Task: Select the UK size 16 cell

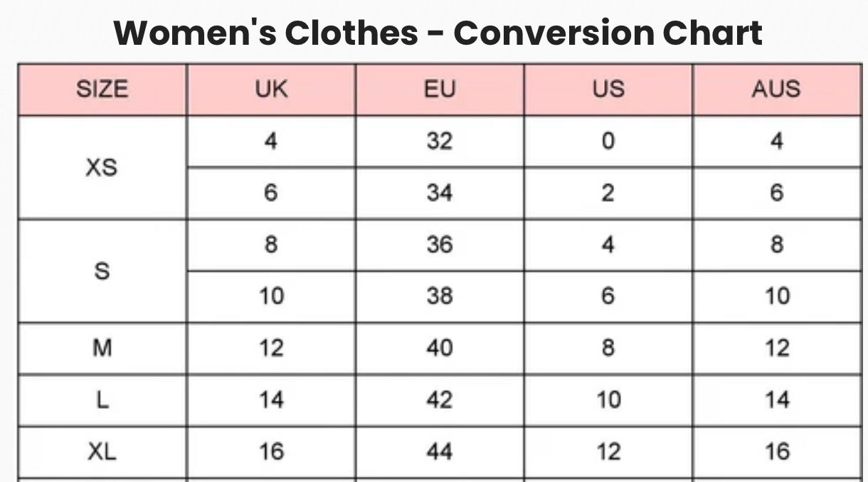Action: [271, 451]
